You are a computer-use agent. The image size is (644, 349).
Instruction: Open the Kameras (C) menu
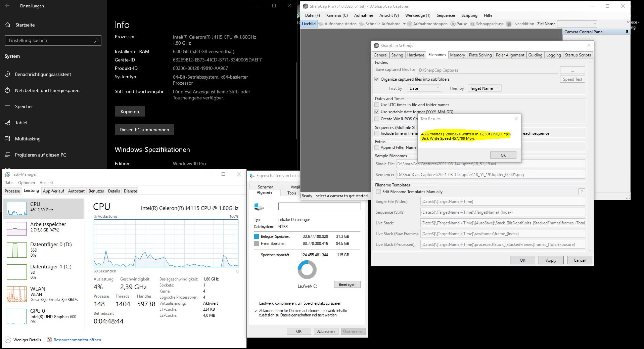337,15
